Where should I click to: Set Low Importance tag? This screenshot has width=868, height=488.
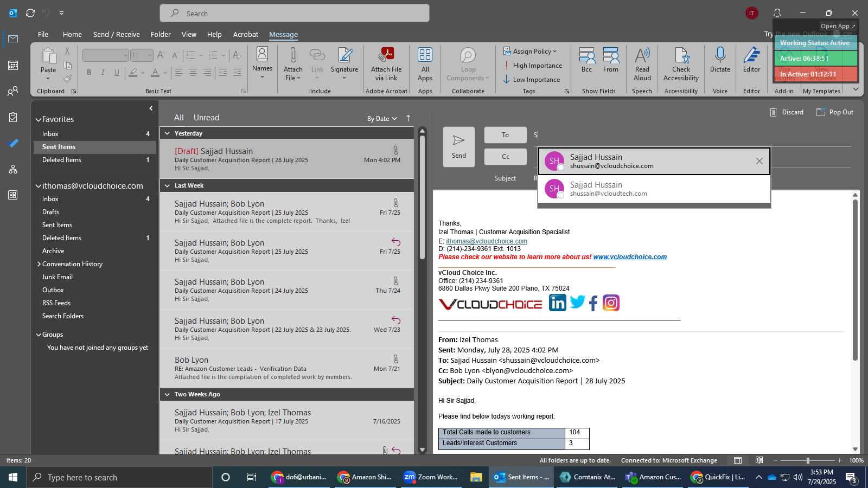click(532, 80)
